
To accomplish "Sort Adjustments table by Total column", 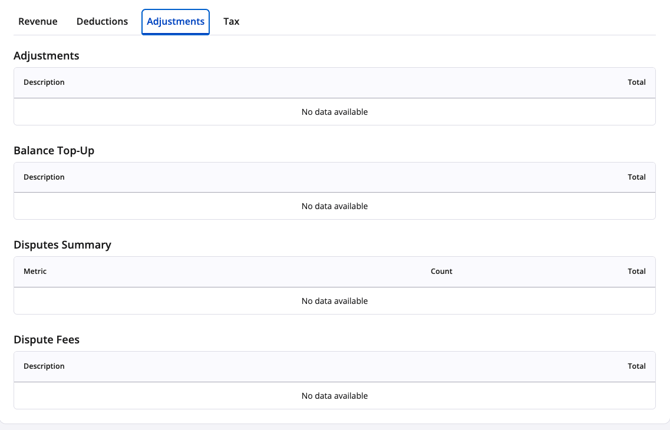I will pos(636,82).
